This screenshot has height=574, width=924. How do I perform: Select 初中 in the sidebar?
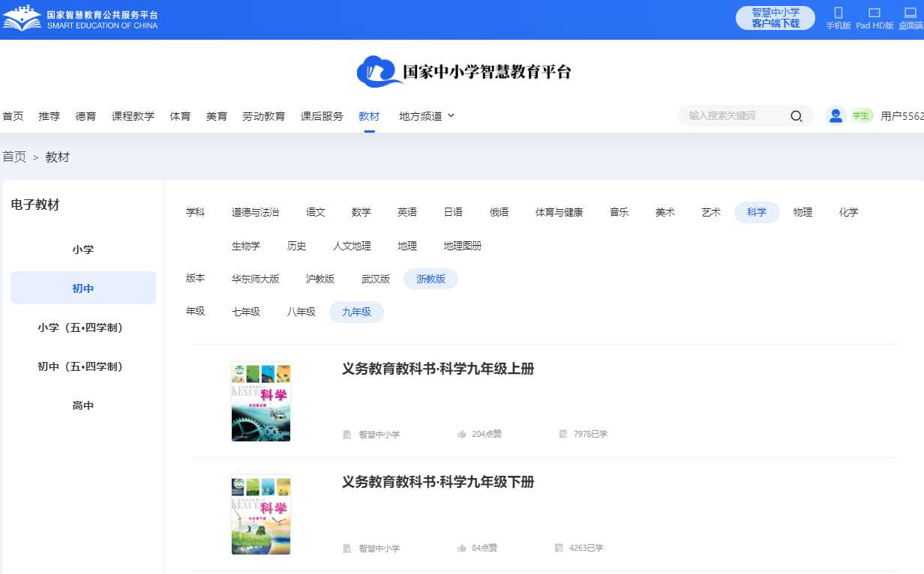(83, 288)
